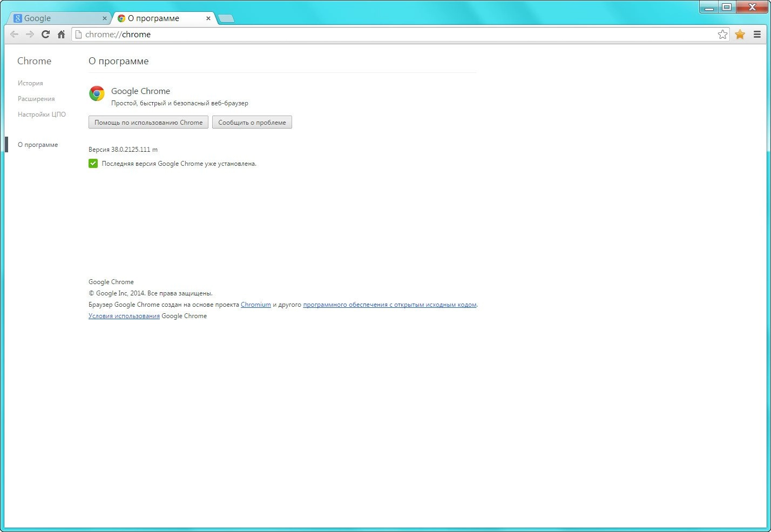
Task: Click the version text 38.0.2125.111 m
Action: (x=123, y=150)
